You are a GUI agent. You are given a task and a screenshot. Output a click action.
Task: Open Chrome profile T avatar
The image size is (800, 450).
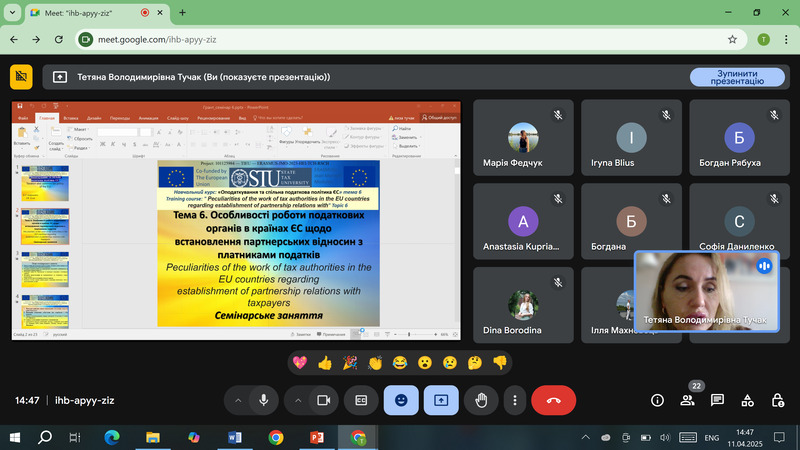(x=764, y=39)
